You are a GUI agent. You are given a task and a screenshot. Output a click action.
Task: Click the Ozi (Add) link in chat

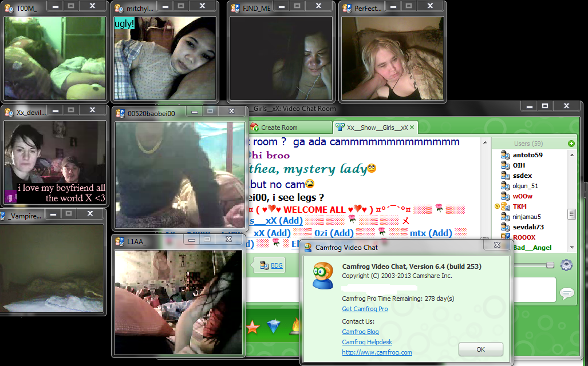(x=334, y=233)
